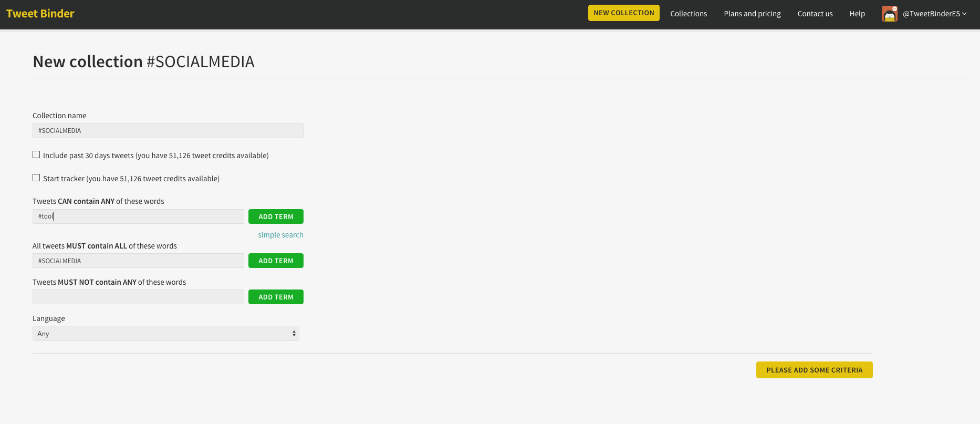Click PLEASE ADD SOME CRITERIA button
This screenshot has width=980, height=424.
tap(814, 370)
